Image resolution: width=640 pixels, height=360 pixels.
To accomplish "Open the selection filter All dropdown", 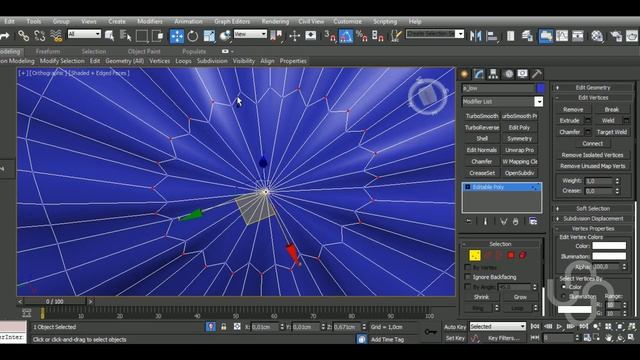I will [x=84, y=34].
